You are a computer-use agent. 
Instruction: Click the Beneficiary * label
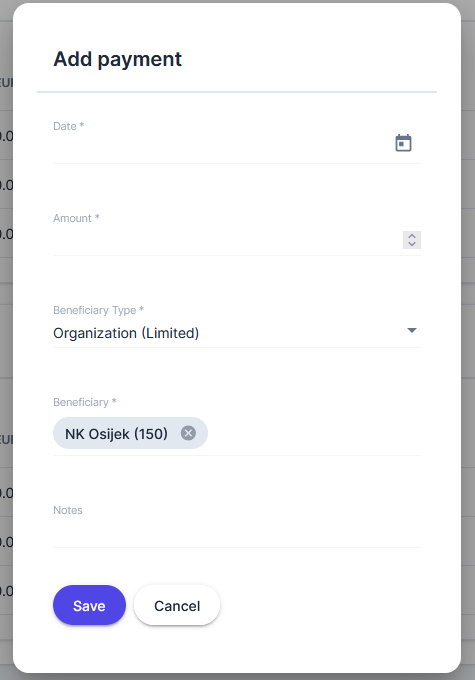[85, 402]
